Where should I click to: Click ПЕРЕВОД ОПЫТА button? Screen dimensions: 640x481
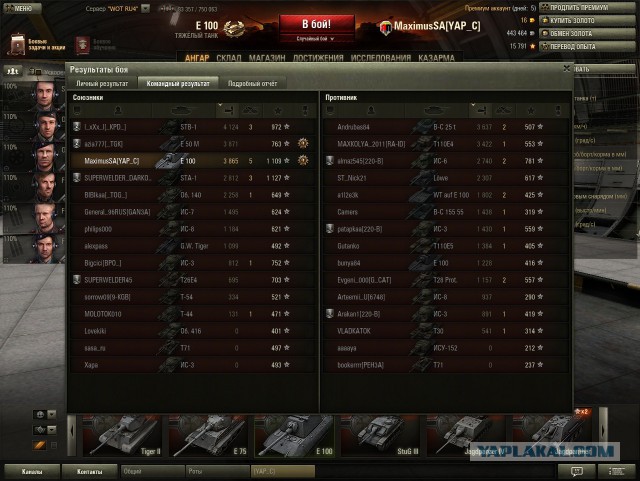pyautogui.click(x=587, y=47)
